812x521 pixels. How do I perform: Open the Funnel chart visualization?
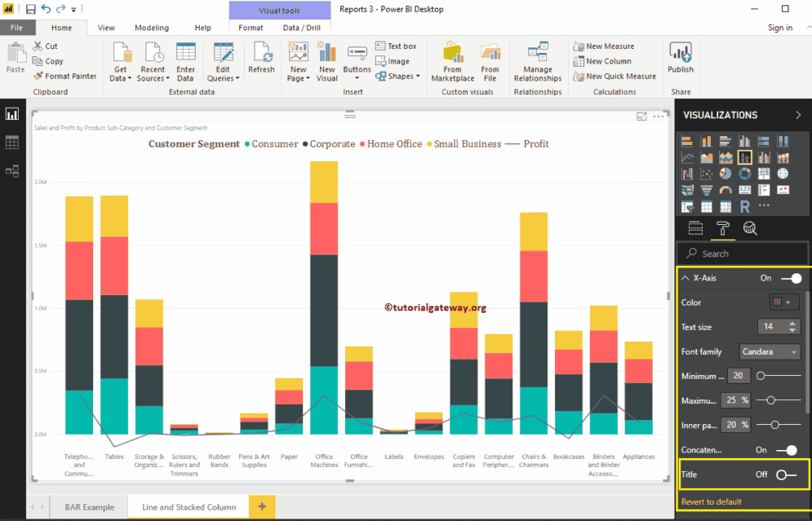707,189
